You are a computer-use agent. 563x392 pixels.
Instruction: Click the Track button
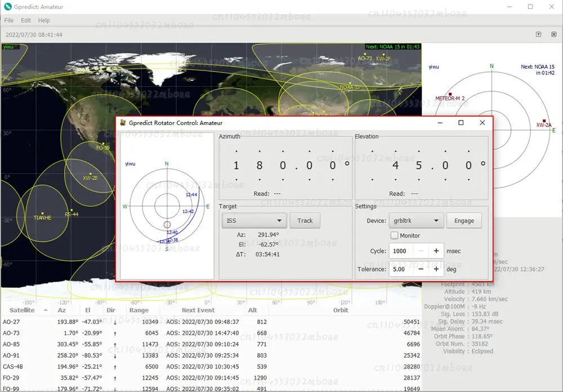pyautogui.click(x=305, y=221)
